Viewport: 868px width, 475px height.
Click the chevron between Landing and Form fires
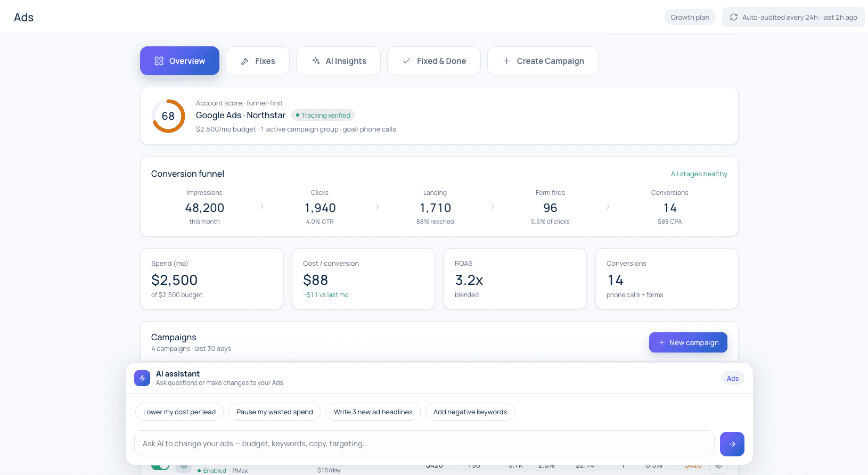pos(493,207)
